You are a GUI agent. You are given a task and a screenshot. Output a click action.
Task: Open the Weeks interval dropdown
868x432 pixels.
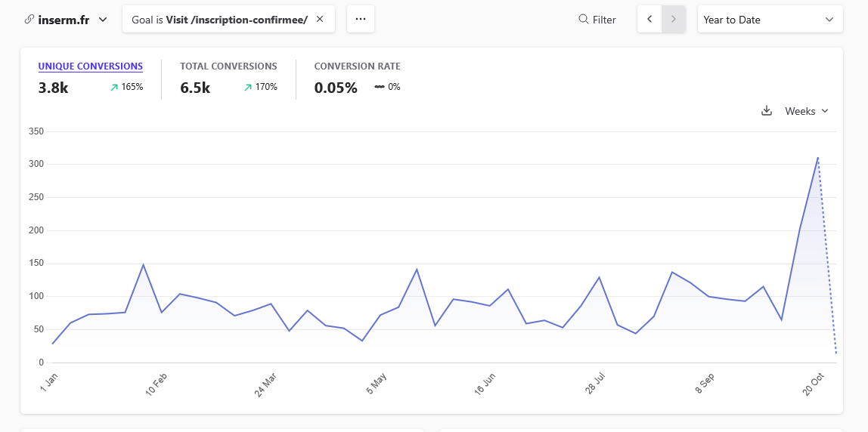click(807, 111)
